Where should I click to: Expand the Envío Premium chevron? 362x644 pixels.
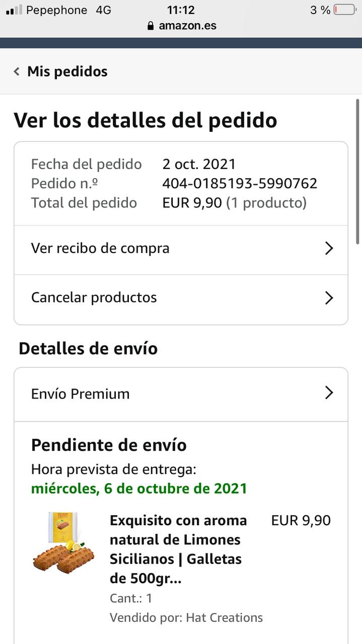[x=329, y=393]
